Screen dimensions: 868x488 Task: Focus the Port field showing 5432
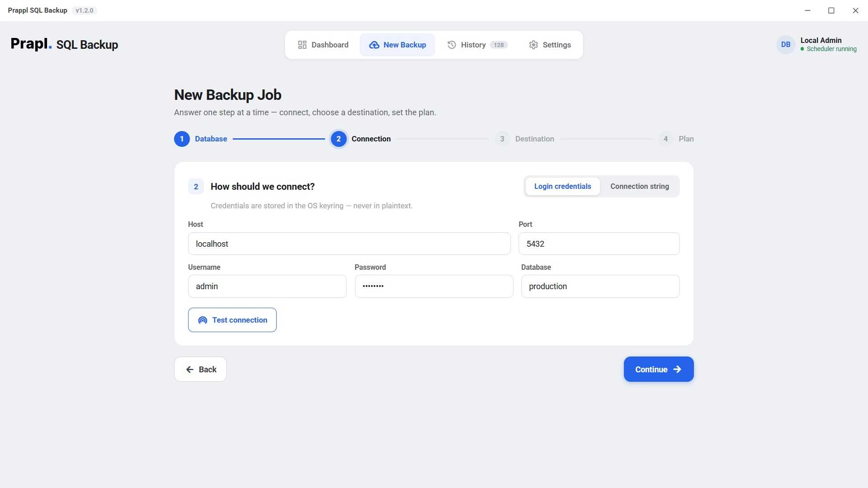click(599, 244)
